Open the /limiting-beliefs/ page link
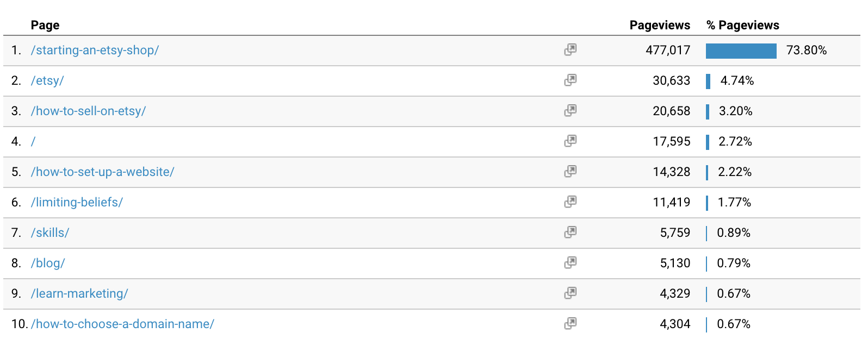This screenshot has width=868, height=339. (77, 202)
